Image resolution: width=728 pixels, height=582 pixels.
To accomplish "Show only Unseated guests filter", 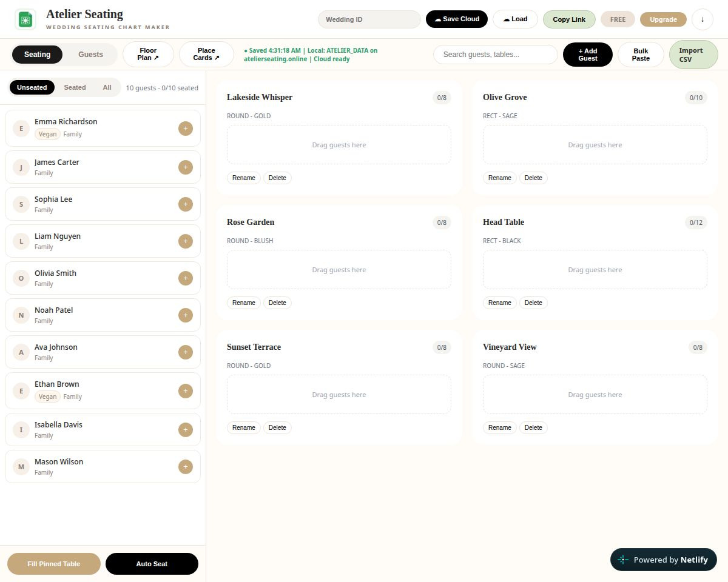I will point(32,87).
